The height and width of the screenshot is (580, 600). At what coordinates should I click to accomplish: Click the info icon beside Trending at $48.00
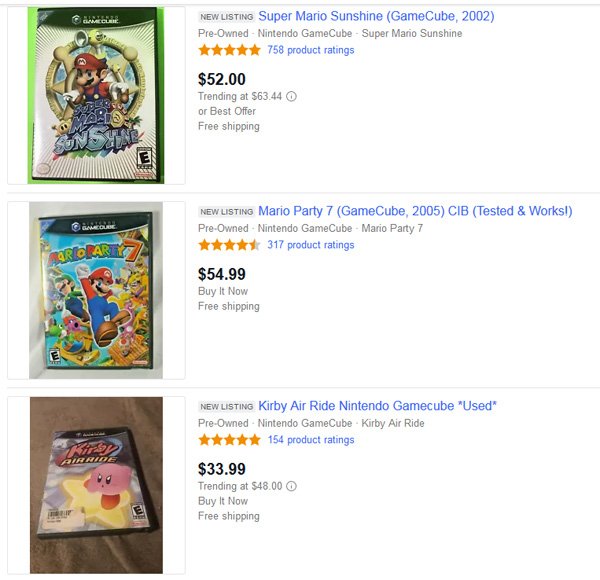pos(292,487)
